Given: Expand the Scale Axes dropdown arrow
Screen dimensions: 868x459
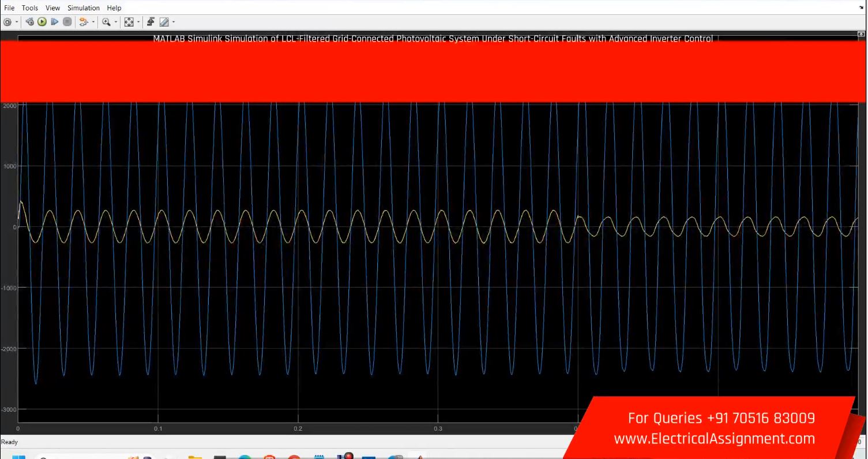Looking at the screenshot, I should pyautogui.click(x=139, y=23).
